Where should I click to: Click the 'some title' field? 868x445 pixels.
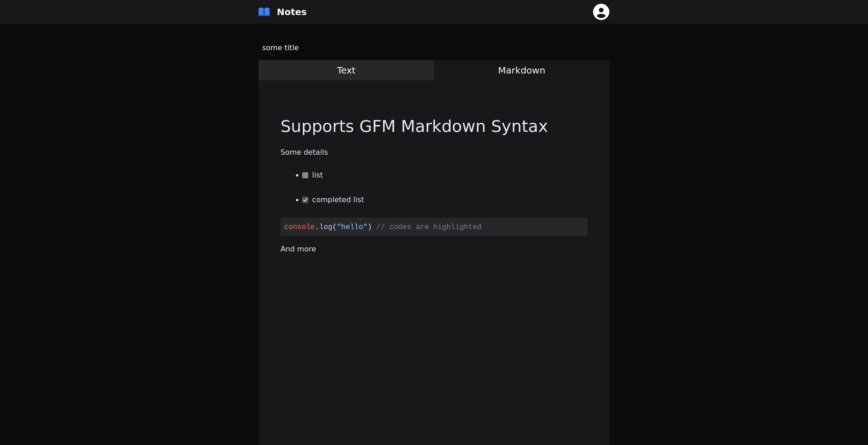tap(281, 47)
